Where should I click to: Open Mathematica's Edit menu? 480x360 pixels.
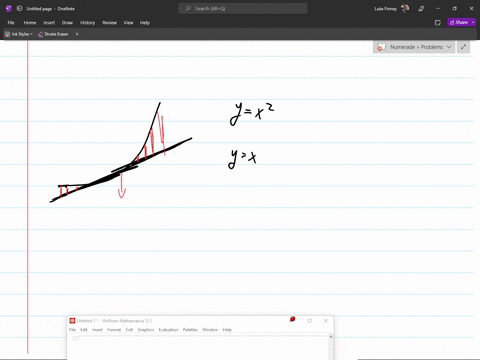click(x=84, y=330)
